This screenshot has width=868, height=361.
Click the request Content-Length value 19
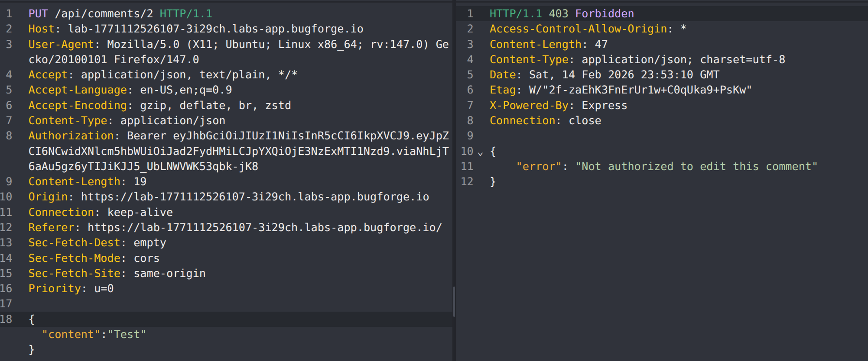click(x=140, y=182)
